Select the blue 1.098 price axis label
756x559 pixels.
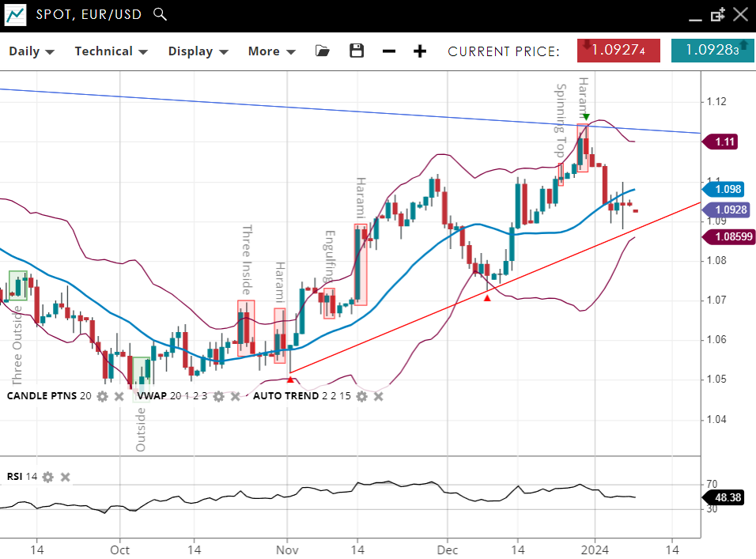726,189
